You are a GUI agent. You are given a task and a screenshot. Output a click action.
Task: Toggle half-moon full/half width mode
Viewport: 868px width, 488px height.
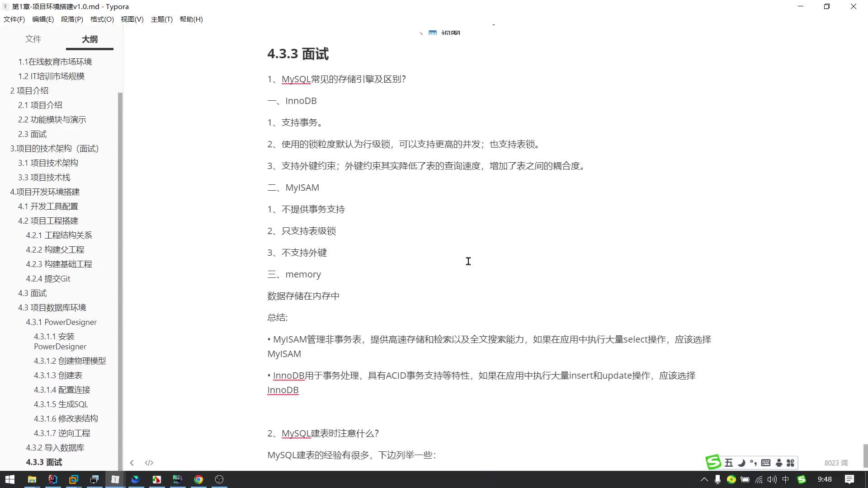[x=741, y=463]
